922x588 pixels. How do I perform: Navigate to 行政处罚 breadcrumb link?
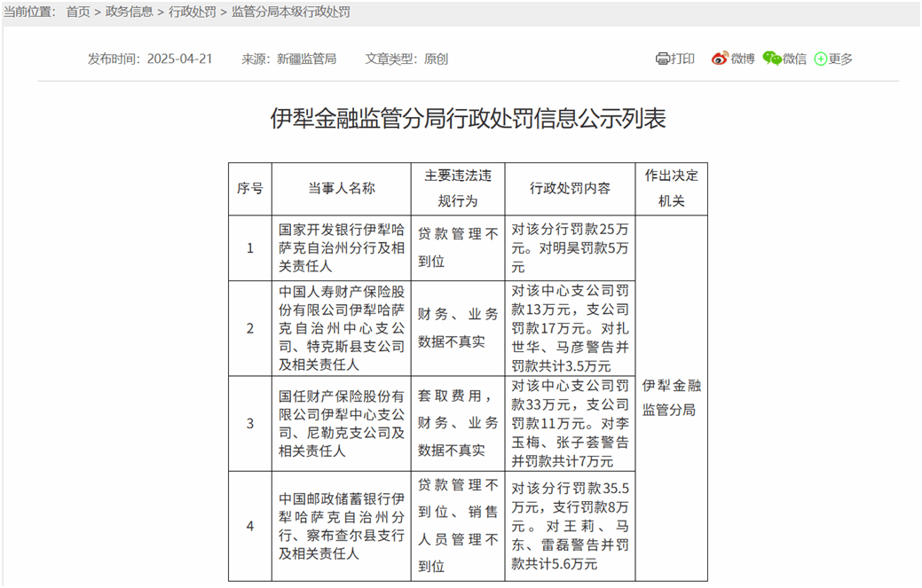click(x=193, y=12)
